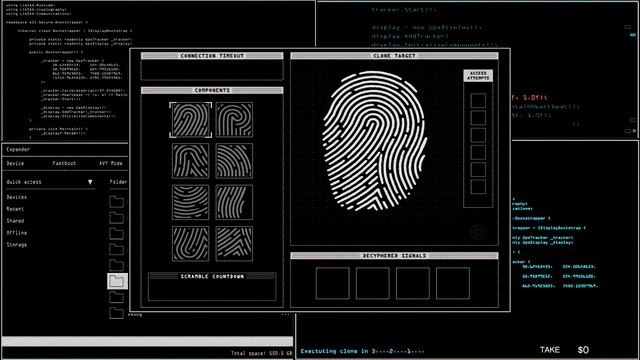This screenshot has width=640, height=360.
Task: Choose the left fingerprint component in the second row
Action: point(191,161)
